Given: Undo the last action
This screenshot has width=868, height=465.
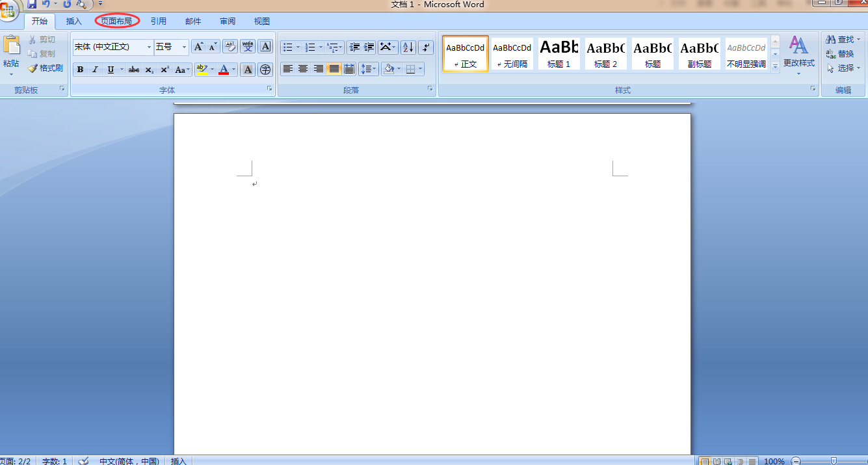Looking at the screenshot, I should pyautogui.click(x=46, y=5).
